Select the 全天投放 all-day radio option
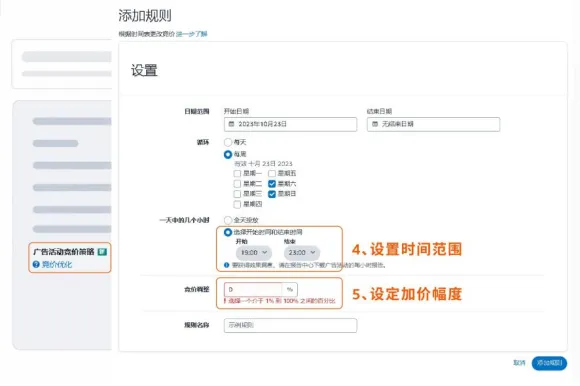580x386 pixels. (x=228, y=220)
